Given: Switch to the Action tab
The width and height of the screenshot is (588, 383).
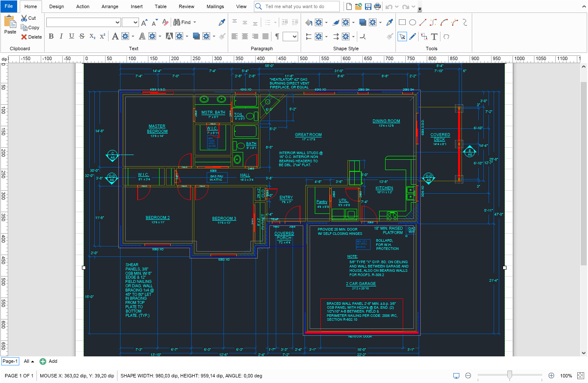Looking at the screenshot, I should (x=83, y=6).
